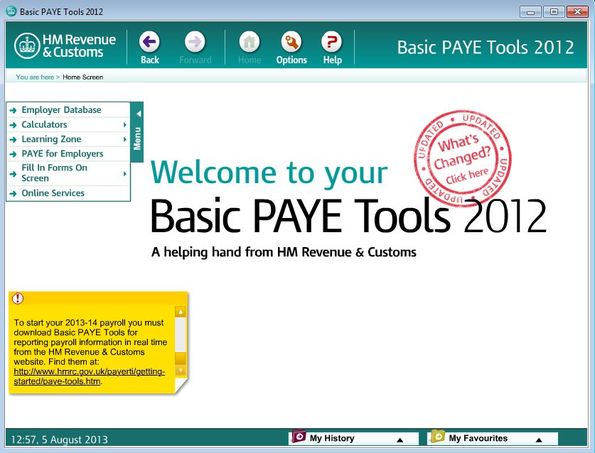
Task: Click the yellow note scrollbar thumb
Action: point(181,359)
